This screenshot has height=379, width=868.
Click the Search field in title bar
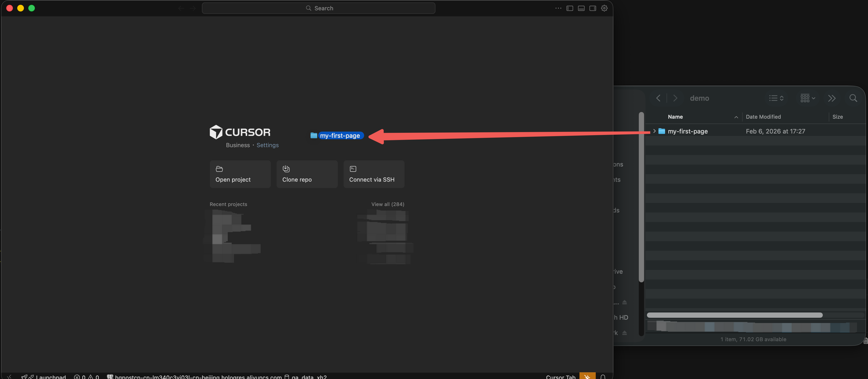[318, 8]
